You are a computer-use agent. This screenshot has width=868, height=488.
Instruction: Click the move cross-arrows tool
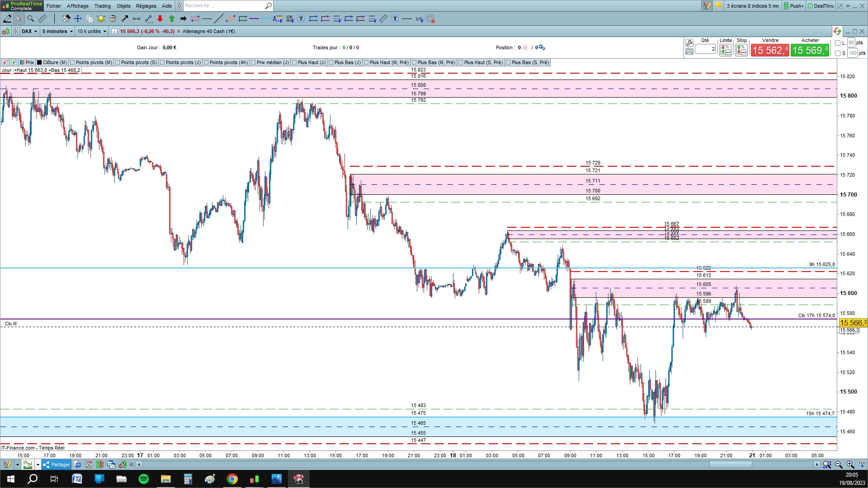77,19
